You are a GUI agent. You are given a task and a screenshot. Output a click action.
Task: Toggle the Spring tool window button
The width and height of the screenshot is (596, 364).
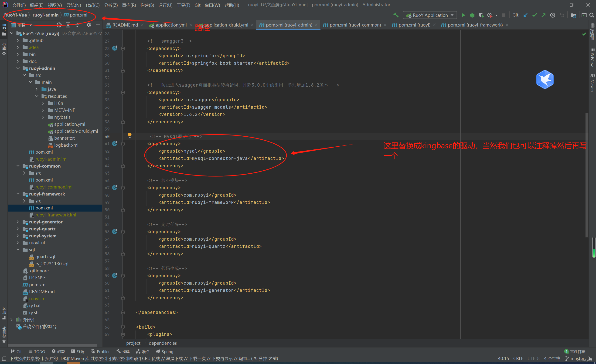164,351
